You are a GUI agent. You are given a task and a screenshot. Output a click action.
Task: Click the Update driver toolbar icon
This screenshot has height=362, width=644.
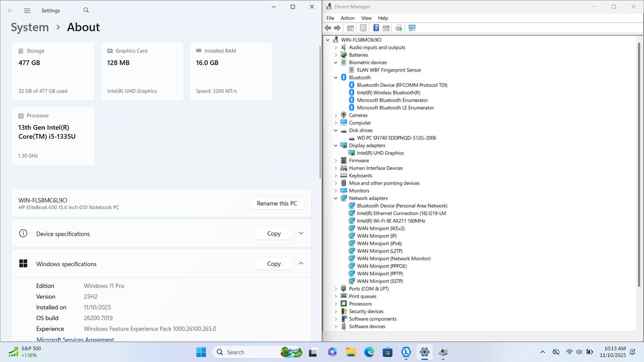(399, 28)
